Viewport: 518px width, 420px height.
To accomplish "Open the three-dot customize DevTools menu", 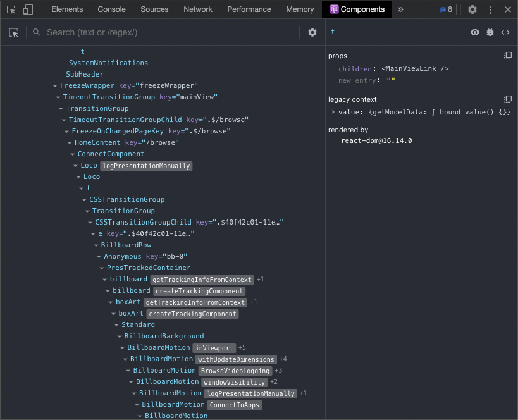I will tap(490, 9).
